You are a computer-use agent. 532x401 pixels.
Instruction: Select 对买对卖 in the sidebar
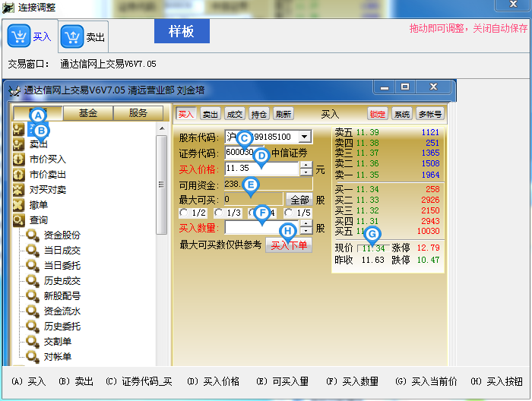[x=47, y=190]
